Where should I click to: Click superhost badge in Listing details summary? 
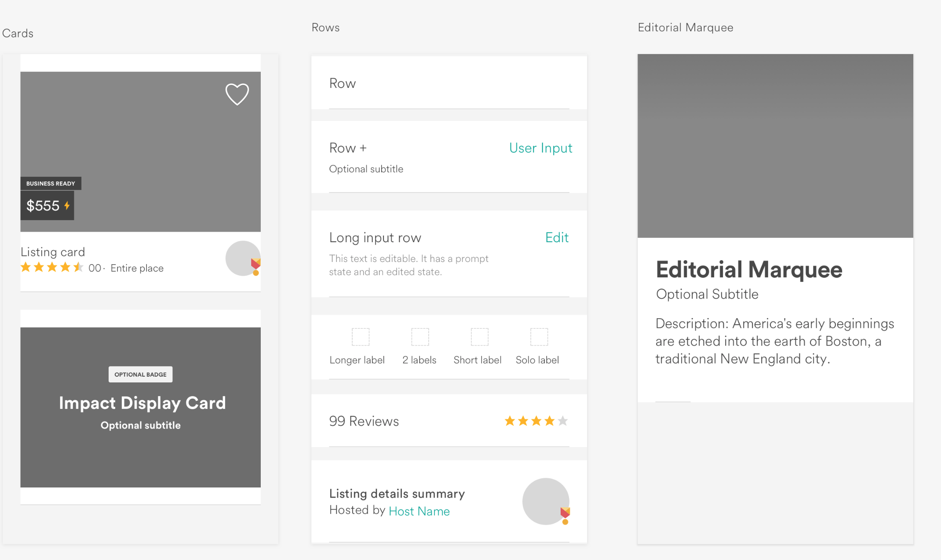coord(565,515)
